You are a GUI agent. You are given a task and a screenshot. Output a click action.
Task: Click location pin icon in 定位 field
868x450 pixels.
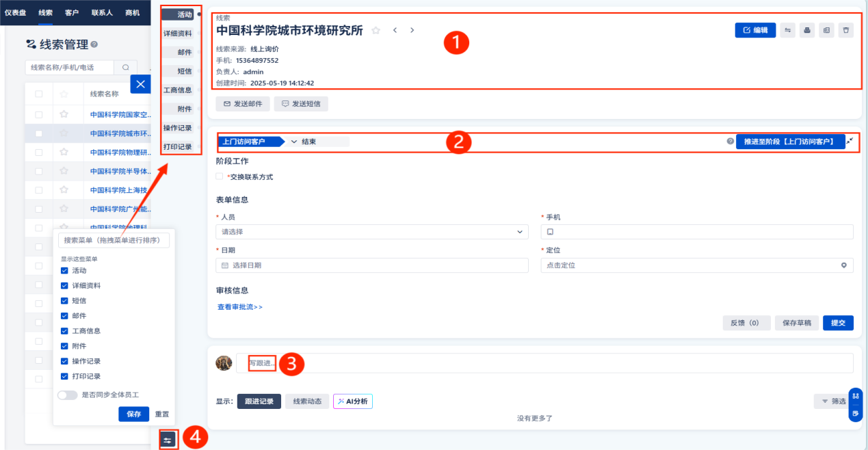[x=844, y=265]
